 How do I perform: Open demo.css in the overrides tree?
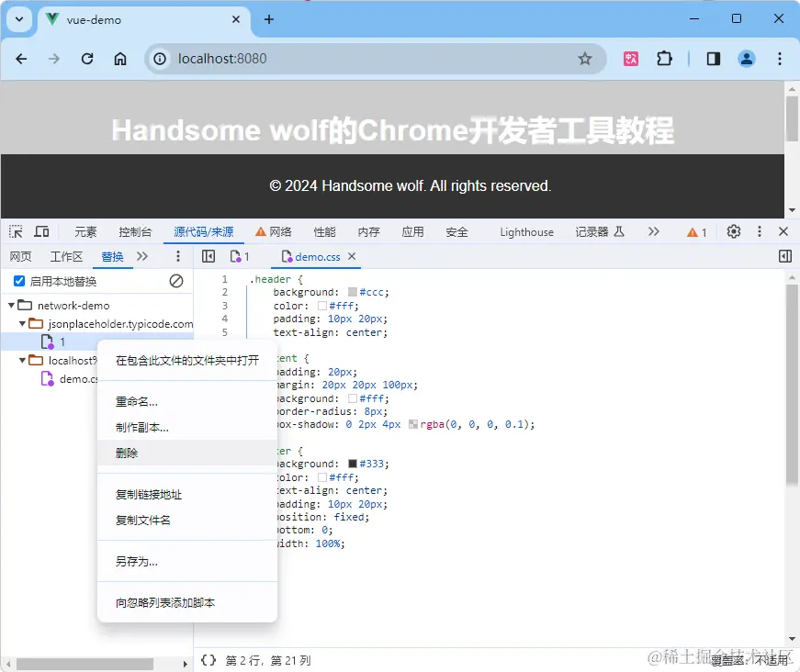coord(69,379)
